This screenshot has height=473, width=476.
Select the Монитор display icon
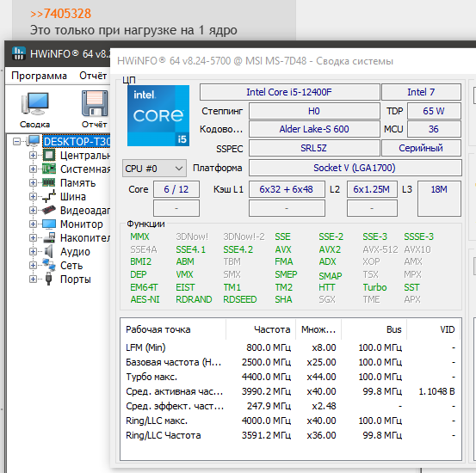49,224
